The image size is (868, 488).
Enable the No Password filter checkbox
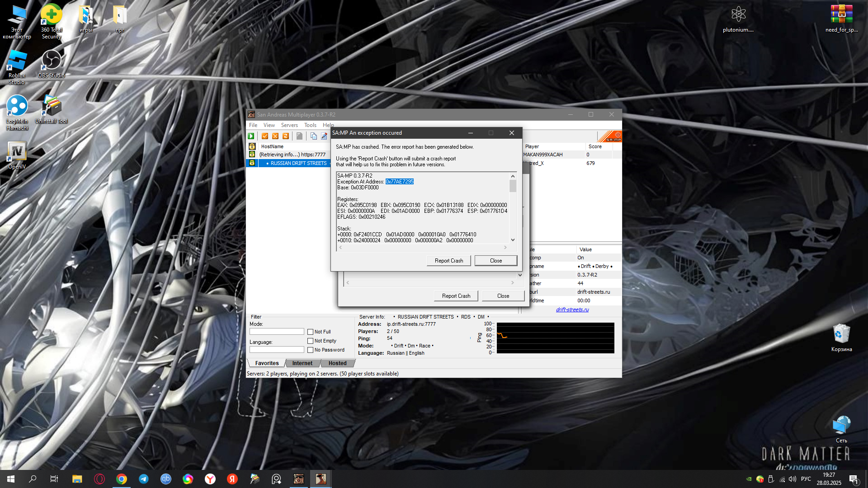click(311, 350)
